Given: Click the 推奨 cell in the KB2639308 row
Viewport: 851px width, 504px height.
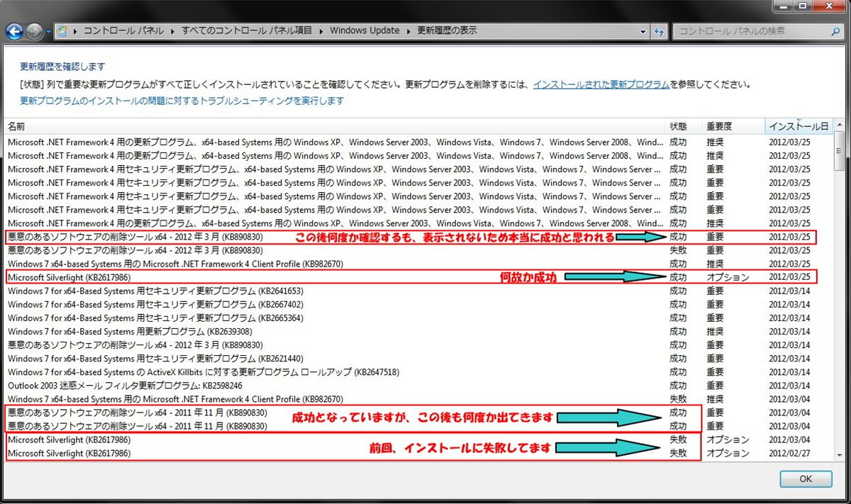Looking at the screenshot, I should pos(715,331).
